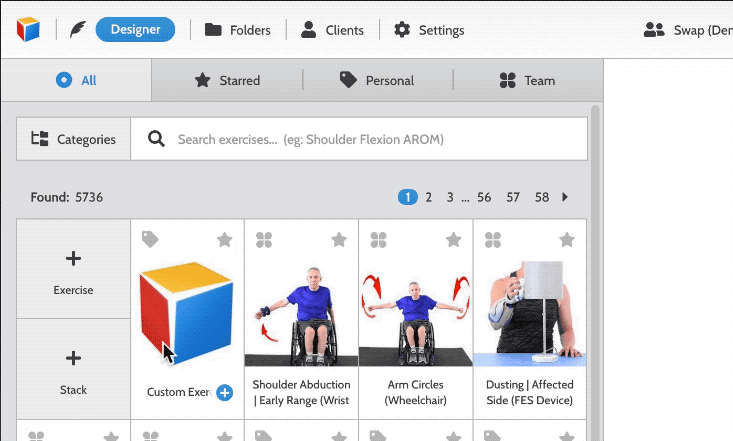The width and height of the screenshot is (733, 441).
Task: Click the blue plus on Custom Exercise
Action: [224, 393]
